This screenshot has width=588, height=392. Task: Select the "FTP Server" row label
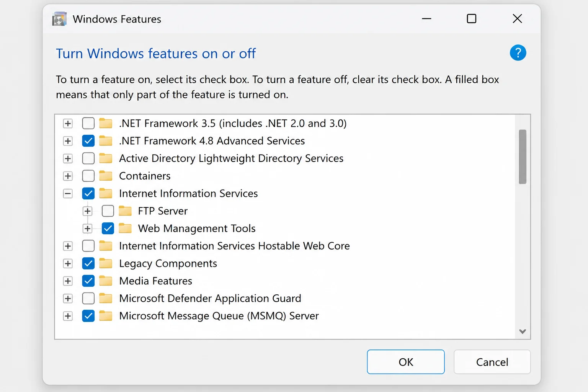(163, 211)
